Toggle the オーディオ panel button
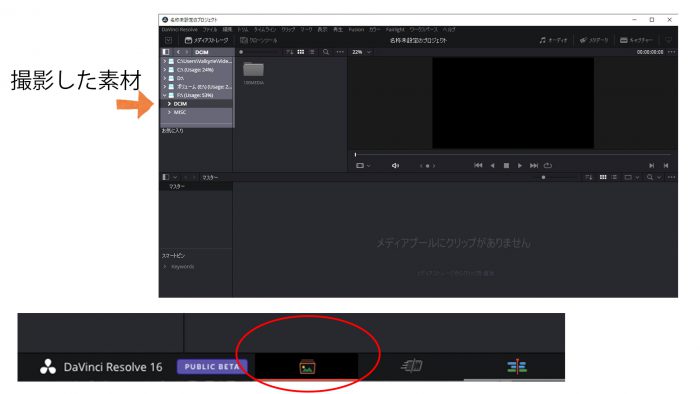This screenshot has width=700, height=394. [553, 40]
